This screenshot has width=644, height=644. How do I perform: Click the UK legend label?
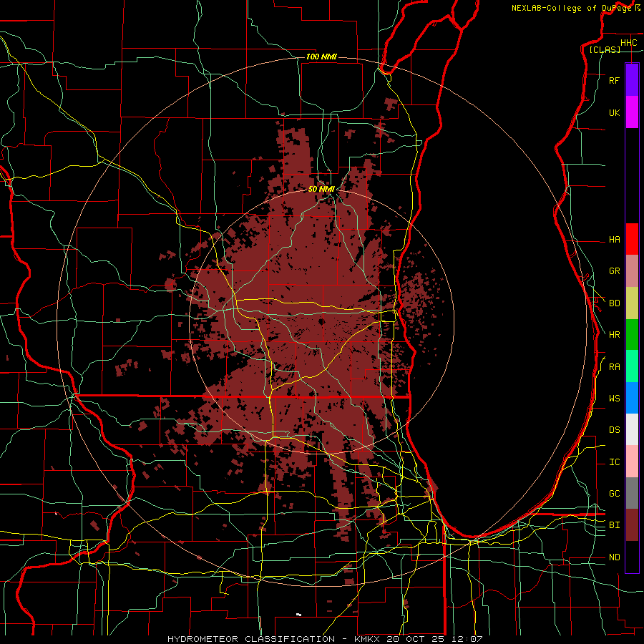[x=614, y=112]
